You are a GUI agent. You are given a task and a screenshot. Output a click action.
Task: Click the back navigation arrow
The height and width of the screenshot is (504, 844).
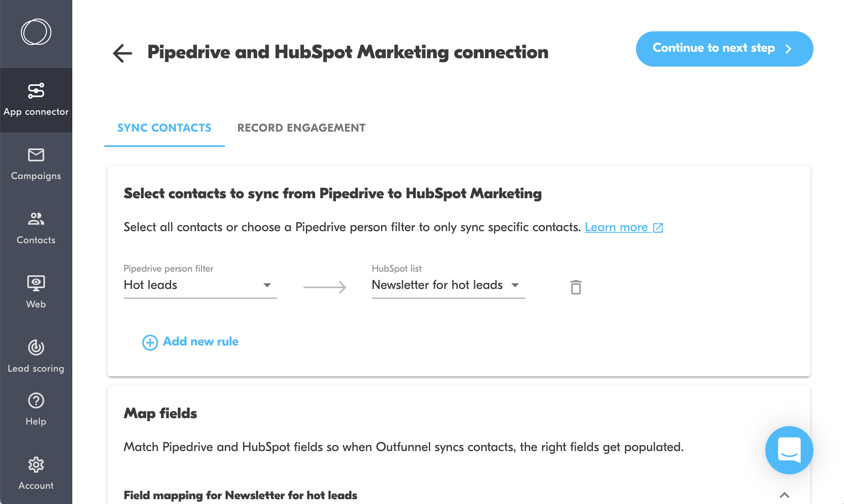[123, 52]
